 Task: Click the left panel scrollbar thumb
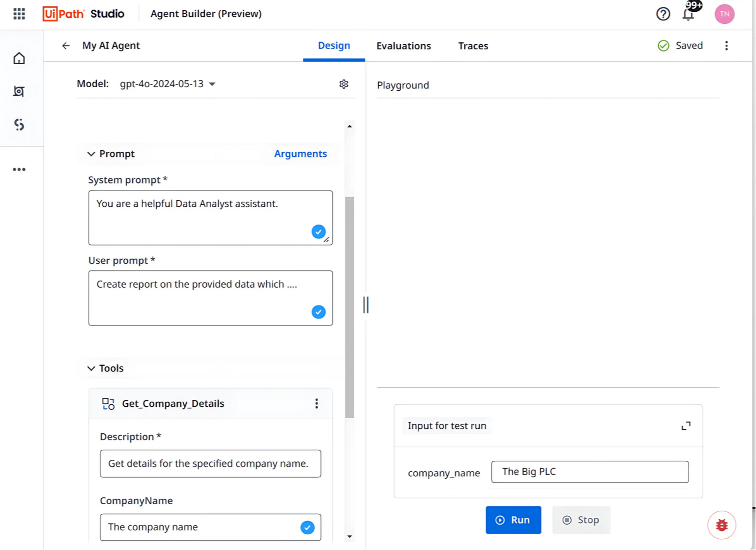349,307
